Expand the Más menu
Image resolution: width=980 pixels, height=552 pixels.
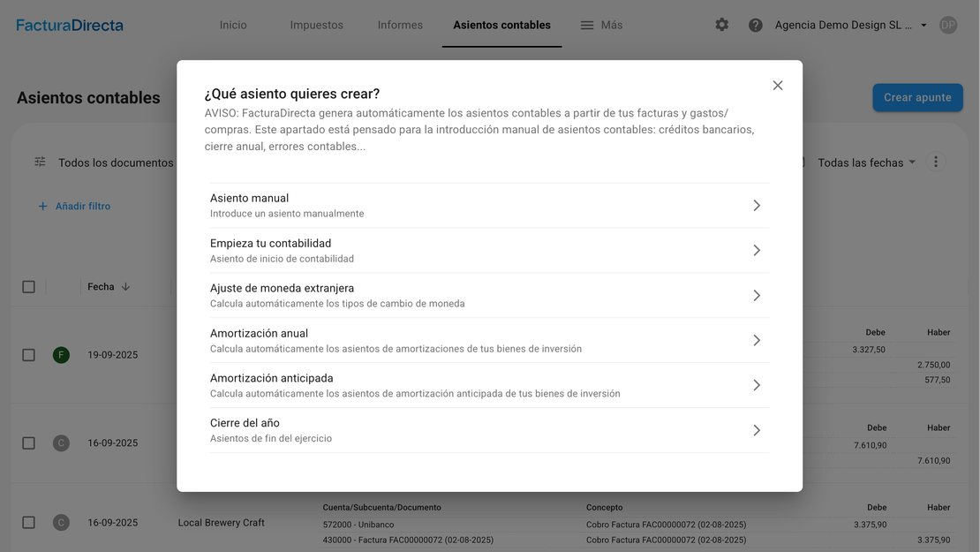point(601,25)
